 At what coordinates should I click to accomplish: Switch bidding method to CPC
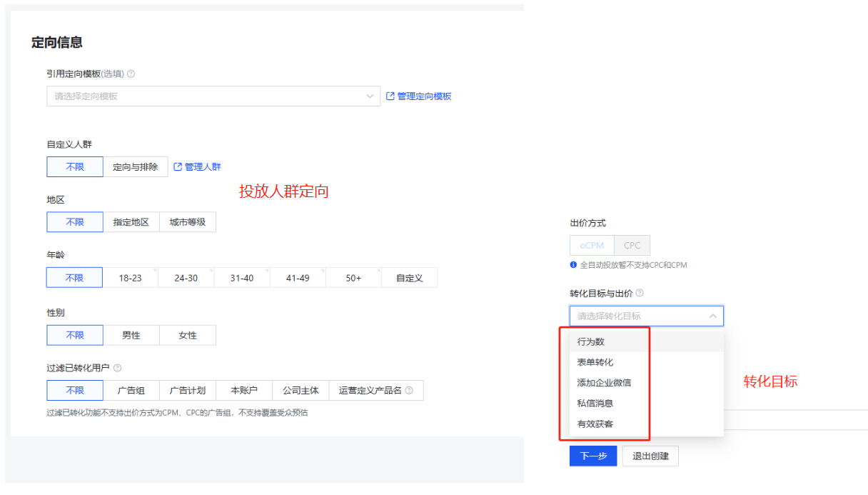click(632, 244)
